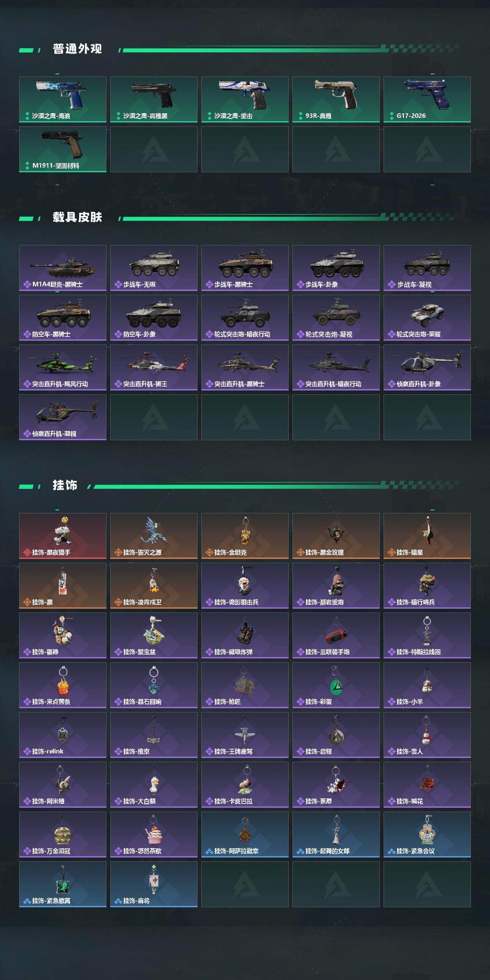
Task: Click the 载具皮肤 section header
Action: tap(77, 217)
